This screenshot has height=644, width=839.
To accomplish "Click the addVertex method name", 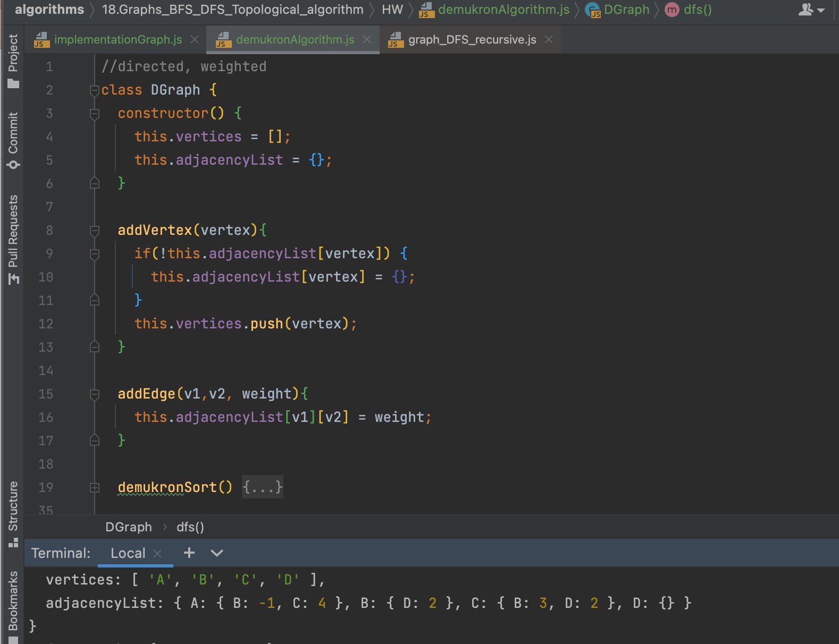I will (155, 230).
